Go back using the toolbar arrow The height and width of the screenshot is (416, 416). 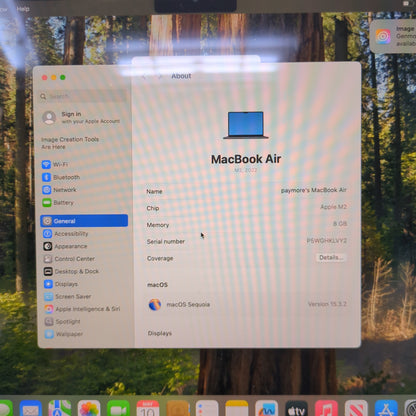pos(145,77)
